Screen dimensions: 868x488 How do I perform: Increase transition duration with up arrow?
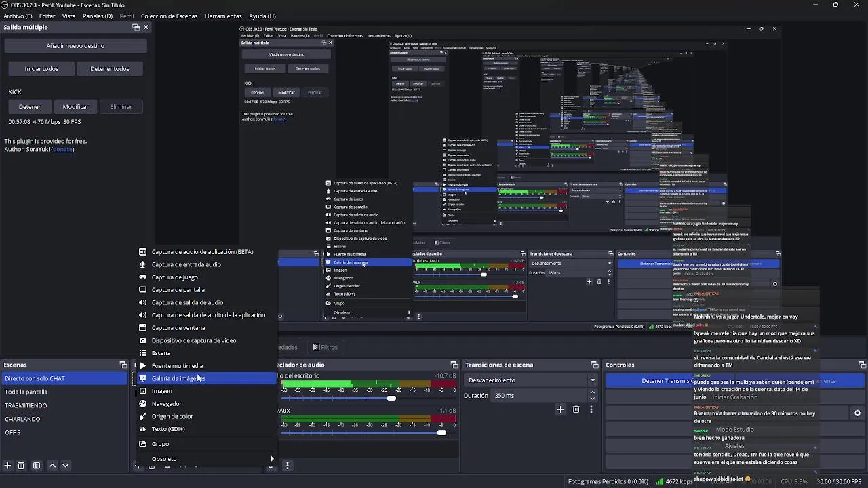(593, 392)
